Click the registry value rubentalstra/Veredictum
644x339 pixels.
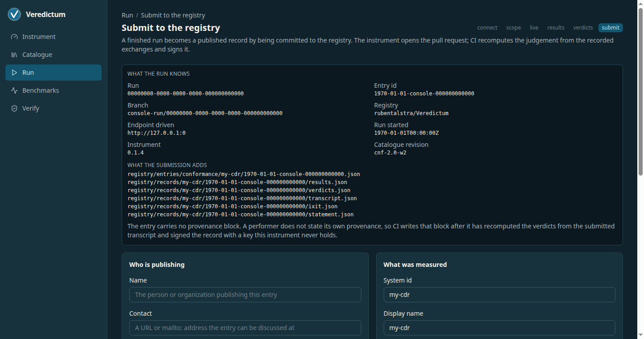pos(411,113)
